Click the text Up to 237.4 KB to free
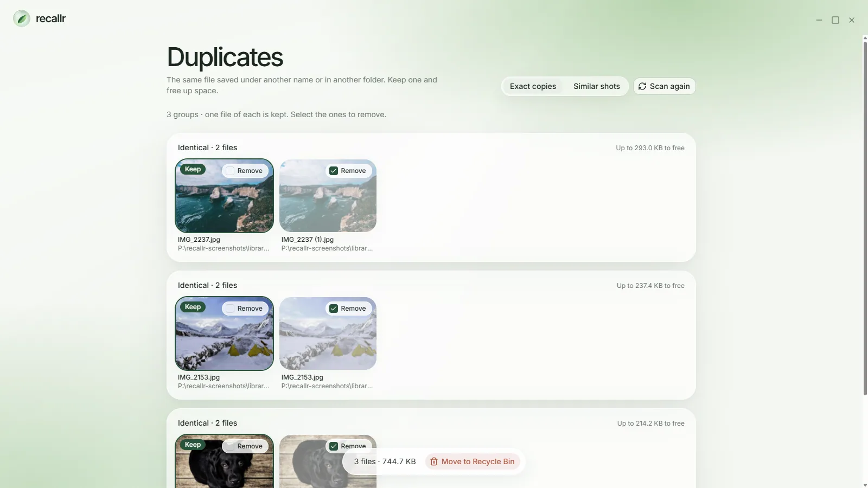 tap(650, 286)
